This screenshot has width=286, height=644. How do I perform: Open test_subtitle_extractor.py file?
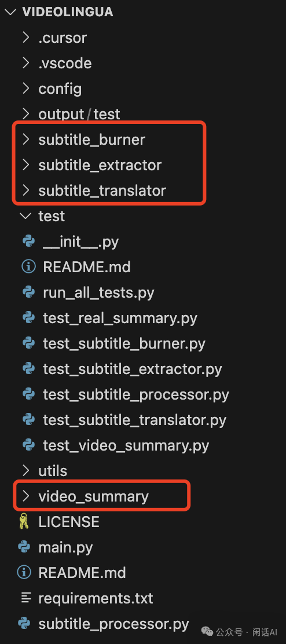click(x=132, y=369)
